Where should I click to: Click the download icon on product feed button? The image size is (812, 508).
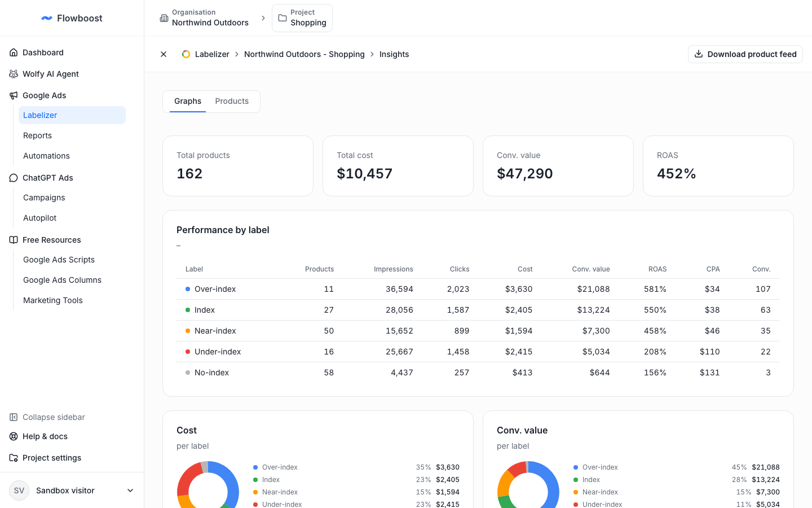[x=699, y=54]
